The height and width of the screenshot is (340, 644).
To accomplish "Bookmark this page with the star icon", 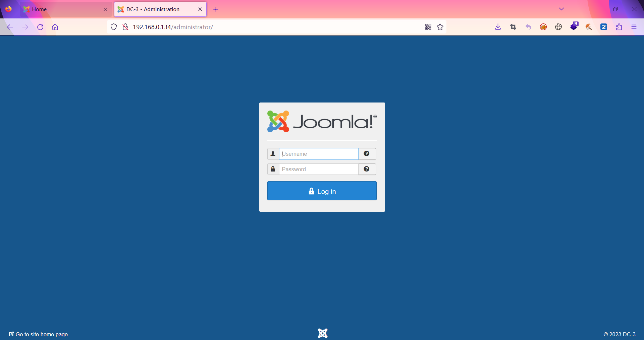I will pos(440,27).
